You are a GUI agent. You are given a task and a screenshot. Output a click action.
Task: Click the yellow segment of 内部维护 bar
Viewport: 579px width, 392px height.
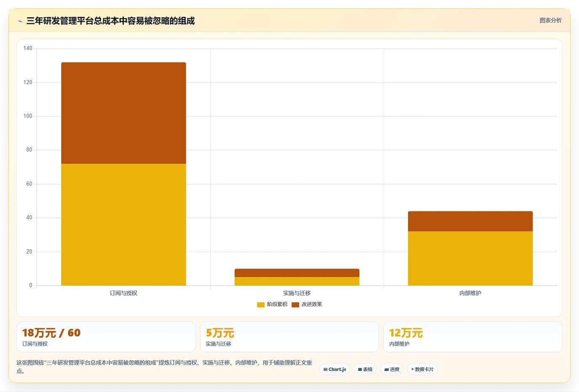tap(470, 258)
